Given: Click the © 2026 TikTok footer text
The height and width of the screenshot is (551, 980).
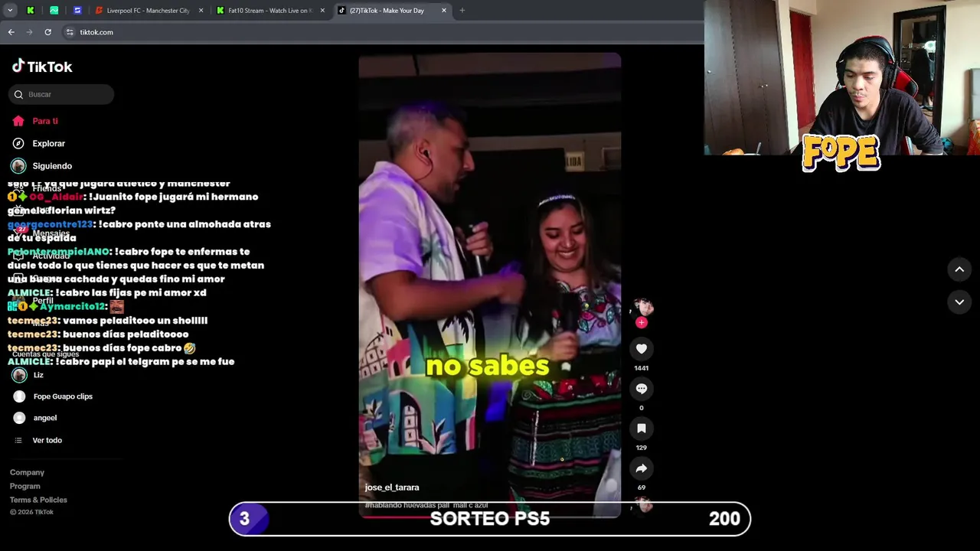Looking at the screenshot, I should tap(31, 512).
